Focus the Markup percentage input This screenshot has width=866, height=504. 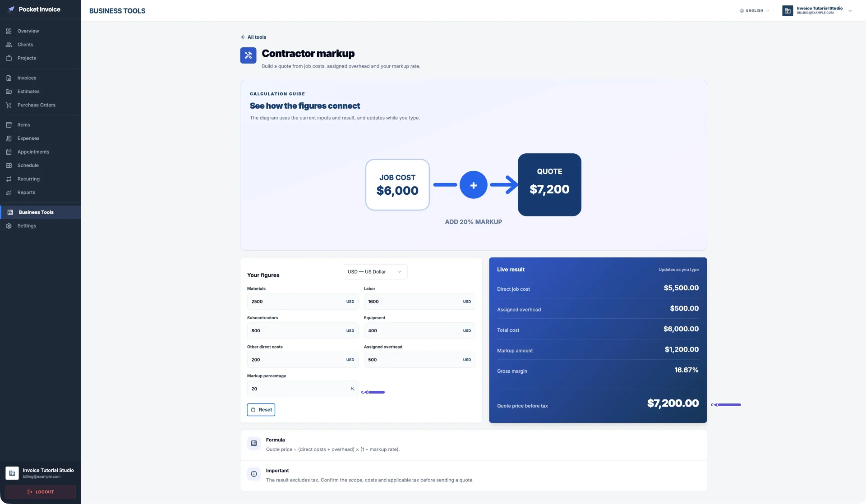303,389
